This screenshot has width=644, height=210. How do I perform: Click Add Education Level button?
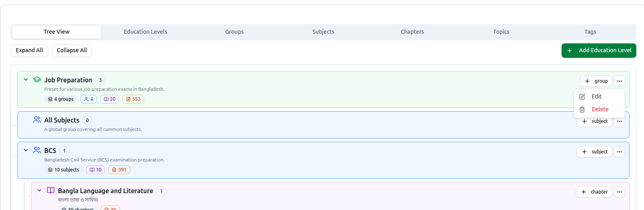pyautogui.click(x=599, y=51)
